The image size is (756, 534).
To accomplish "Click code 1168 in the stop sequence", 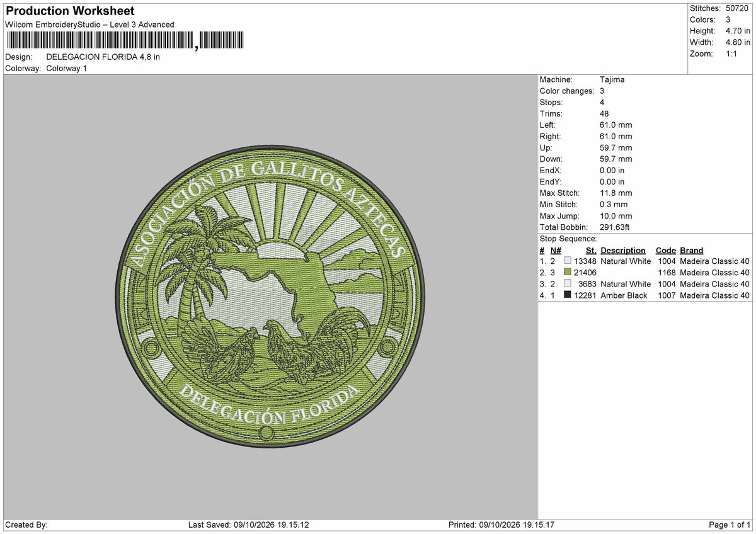I will click(667, 273).
